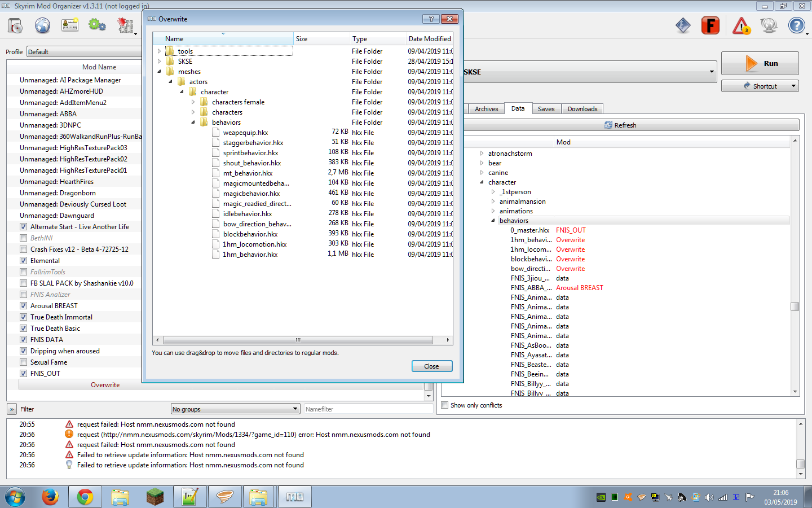This screenshot has width=812, height=508.
Task: Enable FB SLAL PACK by Shashankie checkbox
Action: (x=24, y=283)
